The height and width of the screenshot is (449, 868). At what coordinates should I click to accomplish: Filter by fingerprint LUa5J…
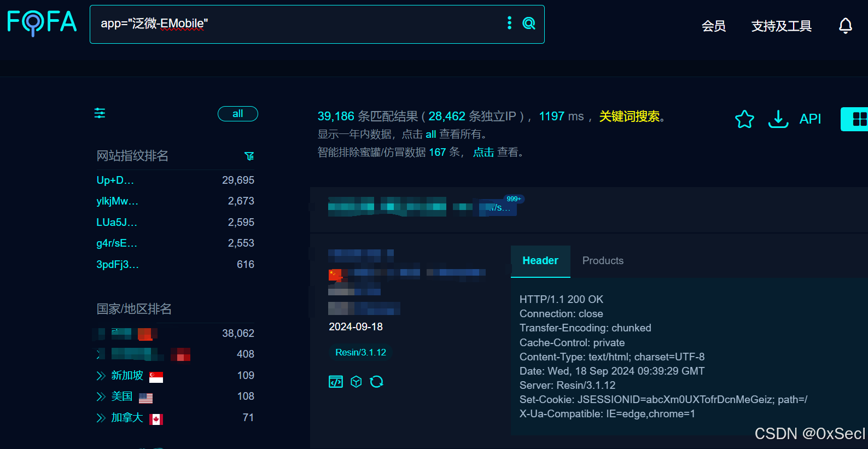click(x=116, y=222)
